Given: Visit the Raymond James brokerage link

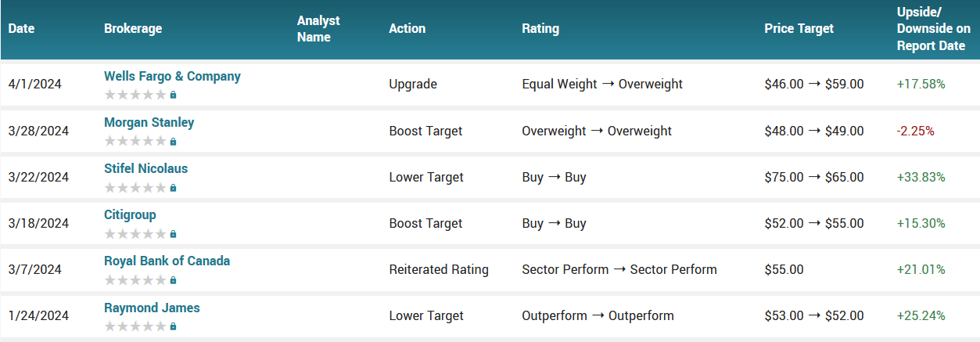Looking at the screenshot, I should coord(152,308).
